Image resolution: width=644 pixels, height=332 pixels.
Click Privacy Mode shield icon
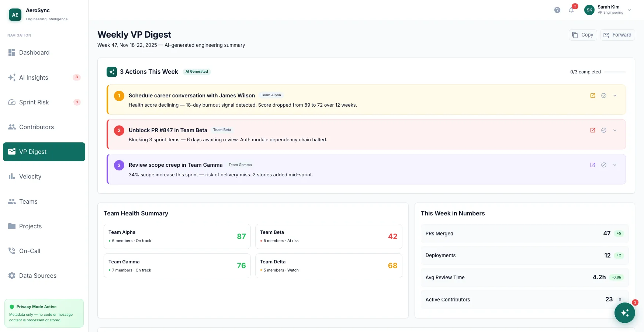[x=12, y=307]
